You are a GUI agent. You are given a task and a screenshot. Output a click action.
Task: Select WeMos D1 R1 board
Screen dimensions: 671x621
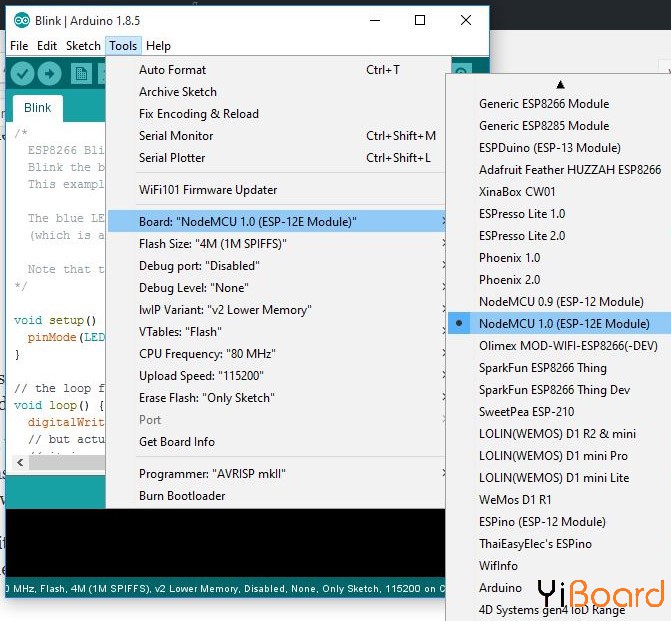coord(559,500)
